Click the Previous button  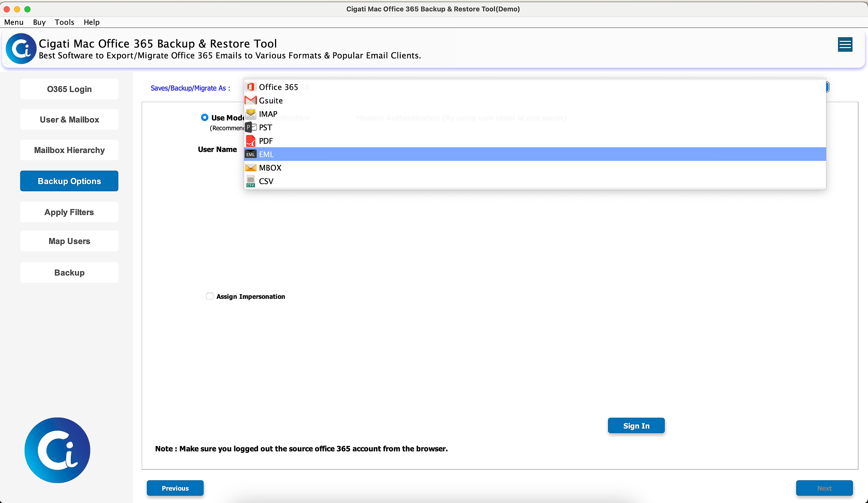coord(175,488)
